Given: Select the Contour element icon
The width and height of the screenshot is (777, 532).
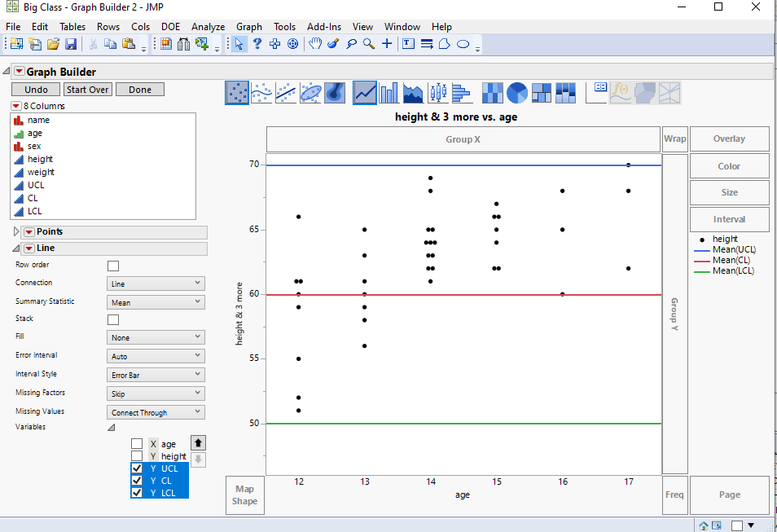Looking at the screenshot, I should coord(335,93).
